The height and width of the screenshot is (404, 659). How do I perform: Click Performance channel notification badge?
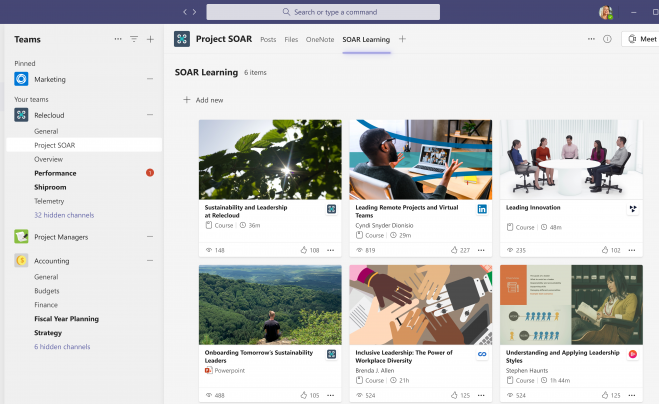(150, 173)
